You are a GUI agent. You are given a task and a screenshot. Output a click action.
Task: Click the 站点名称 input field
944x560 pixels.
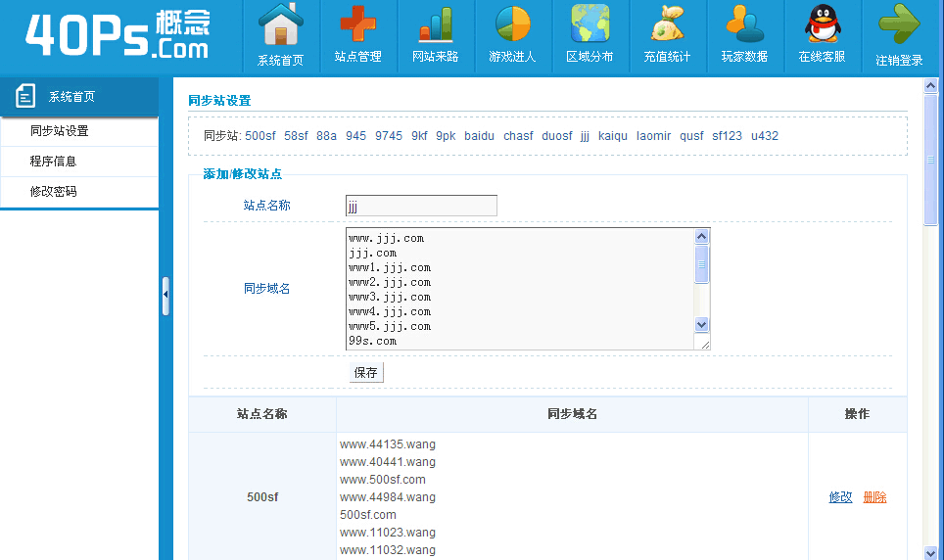pyautogui.click(x=421, y=206)
